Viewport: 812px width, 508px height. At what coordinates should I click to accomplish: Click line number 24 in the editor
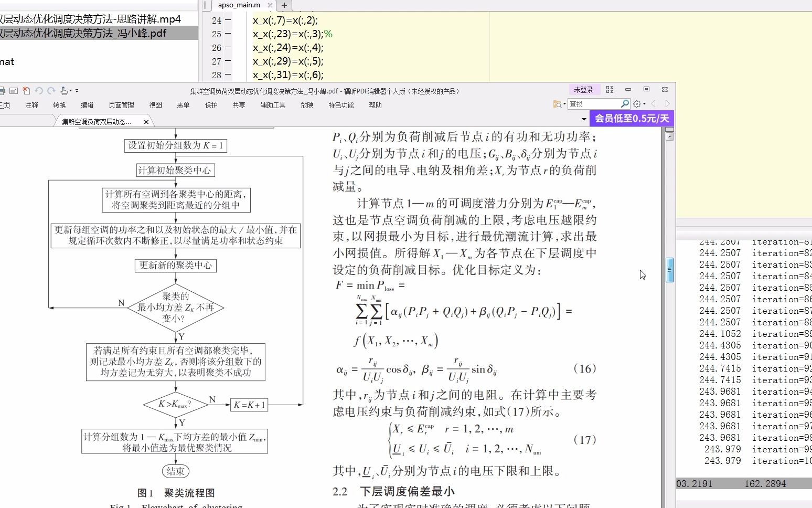click(x=217, y=20)
